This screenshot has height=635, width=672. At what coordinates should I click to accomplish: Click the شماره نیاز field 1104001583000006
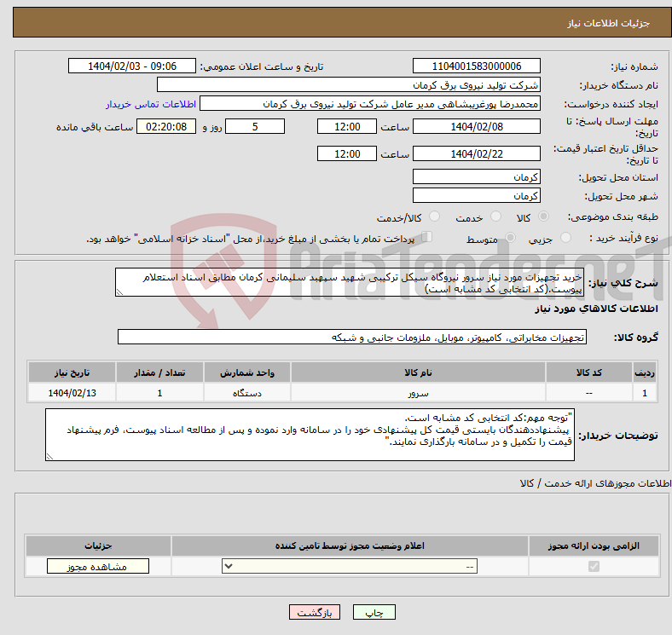(477, 66)
